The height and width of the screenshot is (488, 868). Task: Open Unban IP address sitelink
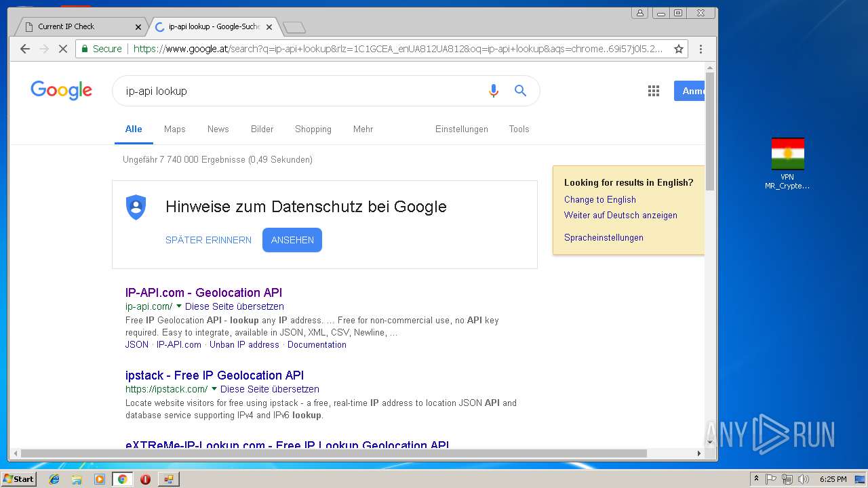(244, 344)
